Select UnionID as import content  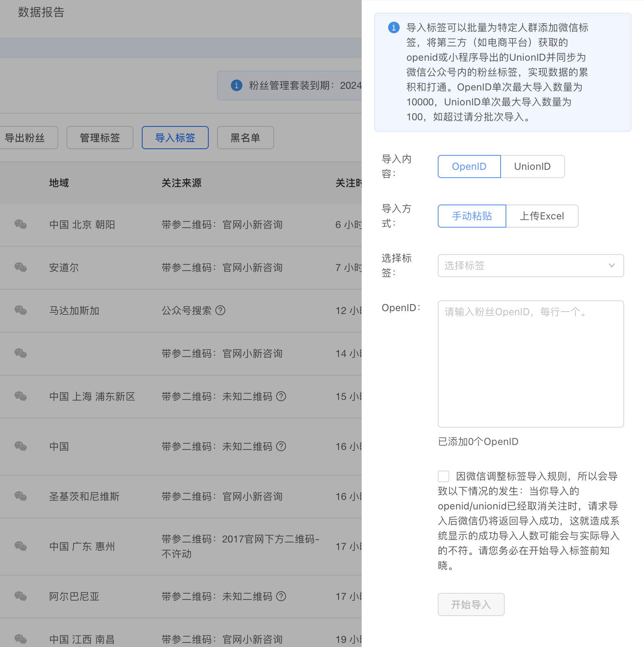point(532,167)
